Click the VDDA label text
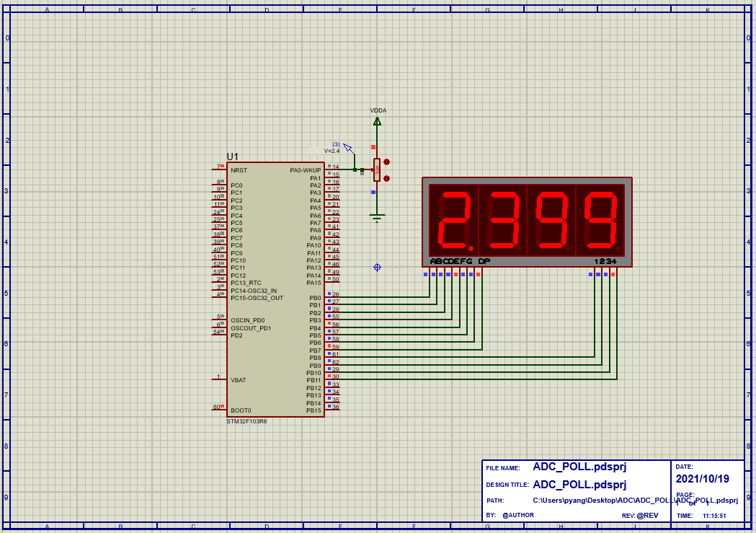The height and width of the screenshot is (533, 756). coord(378,110)
